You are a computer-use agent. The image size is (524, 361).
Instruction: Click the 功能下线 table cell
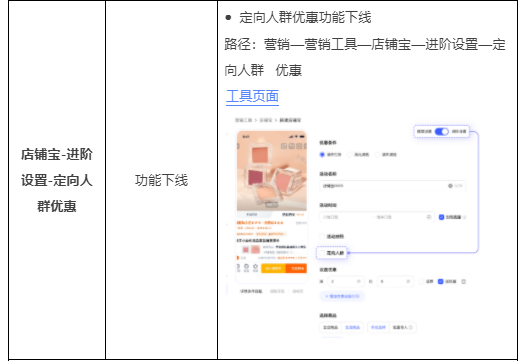(x=161, y=180)
